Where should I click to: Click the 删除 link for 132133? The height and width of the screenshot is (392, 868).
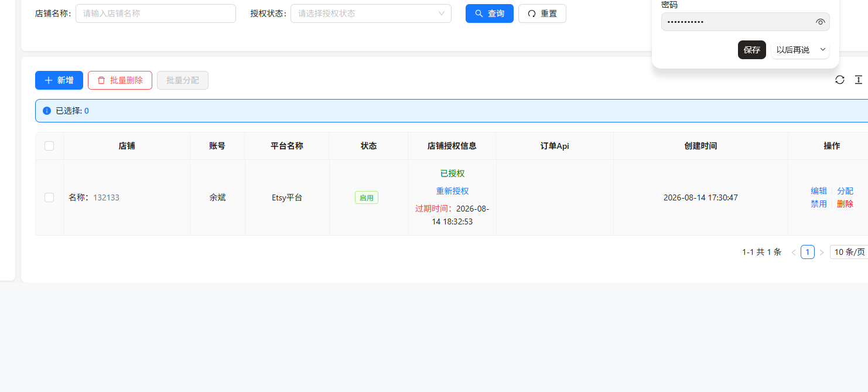click(x=845, y=204)
